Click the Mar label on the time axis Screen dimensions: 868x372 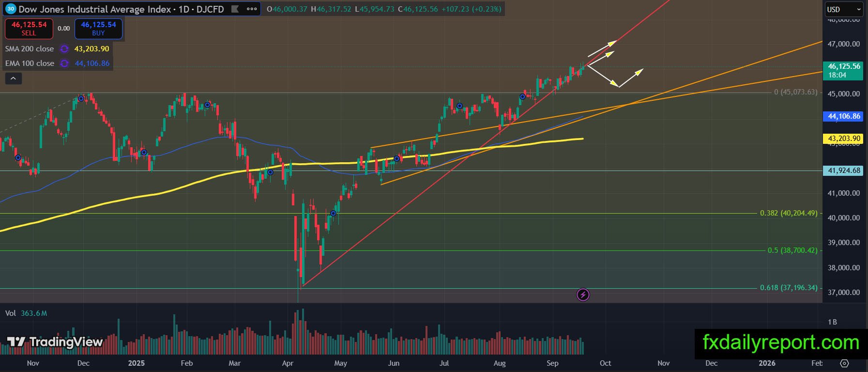(x=234, y=363)
